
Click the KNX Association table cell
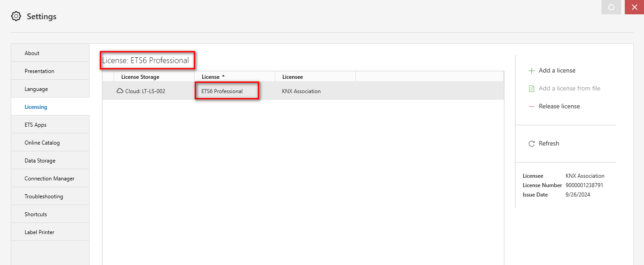[x=301, y=91]
